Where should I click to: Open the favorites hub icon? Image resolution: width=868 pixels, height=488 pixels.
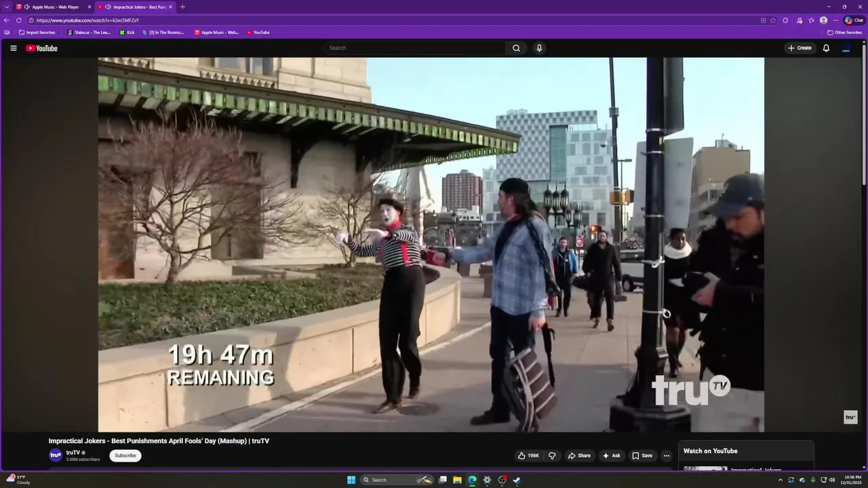[811, 20]
